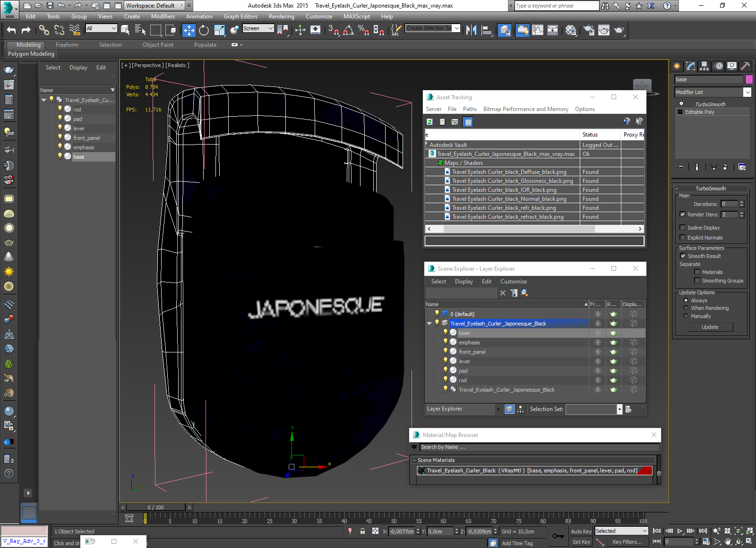Viewport: 756px width, 548px height.
Task: Select Manually update option
Action: 686,316
